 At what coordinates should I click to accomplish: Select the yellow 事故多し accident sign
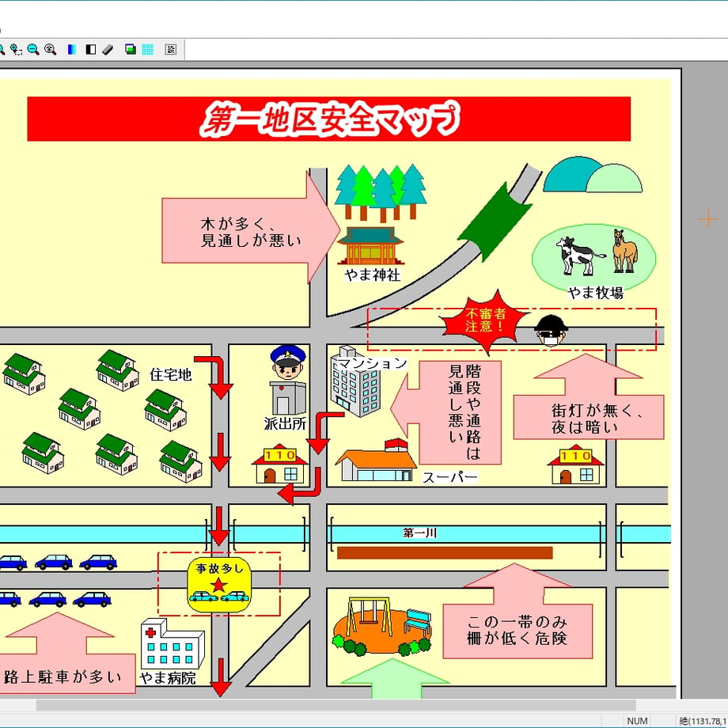pyautogui.click(x=219, y=585)
